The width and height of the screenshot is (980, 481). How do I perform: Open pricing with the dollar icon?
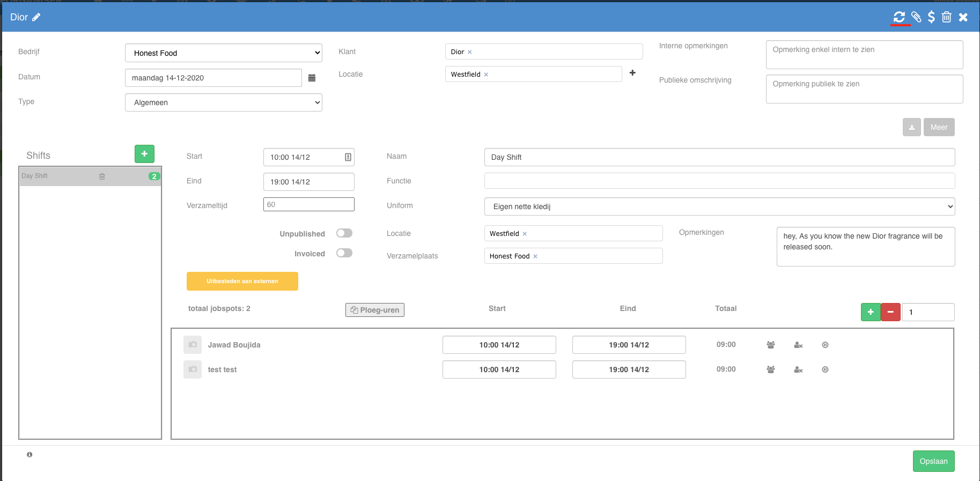coord(931,17)
